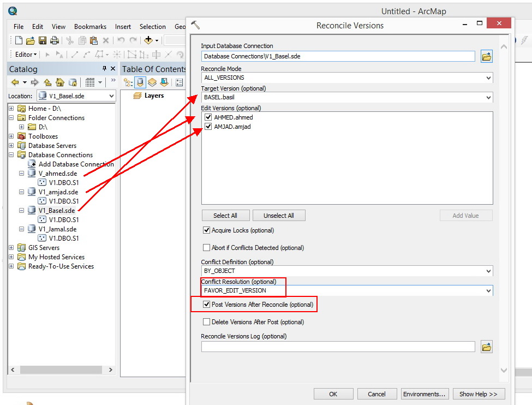The height and width of the screenshot is (405, 532).
Task: Click the Show Help >> button
Action: click(479, 394)
